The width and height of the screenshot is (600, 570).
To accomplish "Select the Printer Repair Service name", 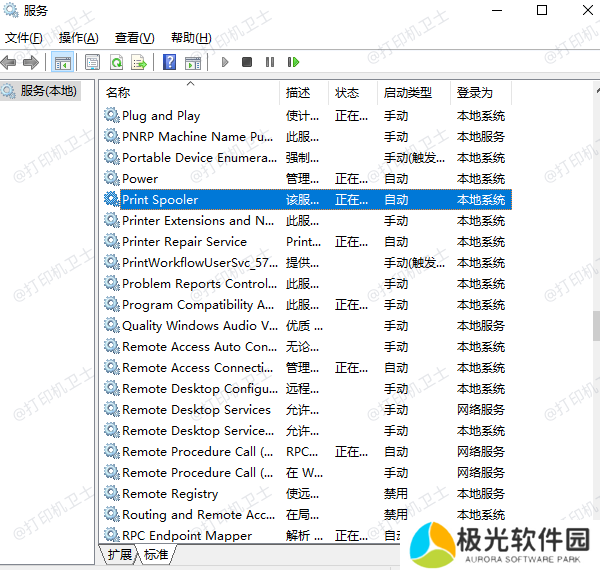I will [x=184, y=242].
